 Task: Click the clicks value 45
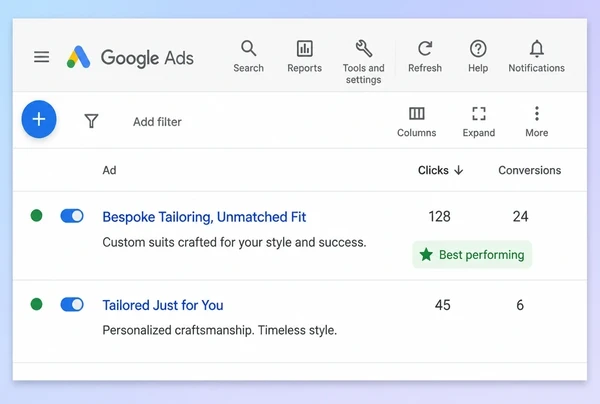pos(443,305)
